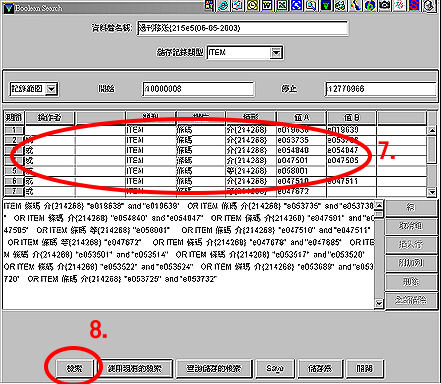Screen dimensions: 441x384
Task: Click the last globe icon in the top row
Action: point(429,6)
